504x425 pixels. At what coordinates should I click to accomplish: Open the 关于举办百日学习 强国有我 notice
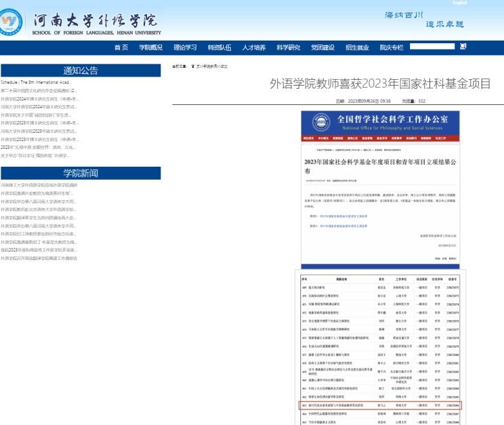(35, 155)
